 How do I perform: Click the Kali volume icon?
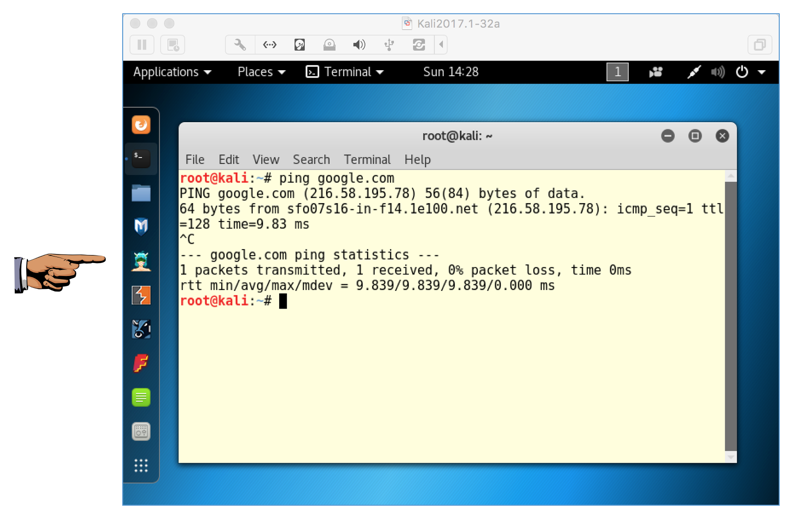coord(718,72)
